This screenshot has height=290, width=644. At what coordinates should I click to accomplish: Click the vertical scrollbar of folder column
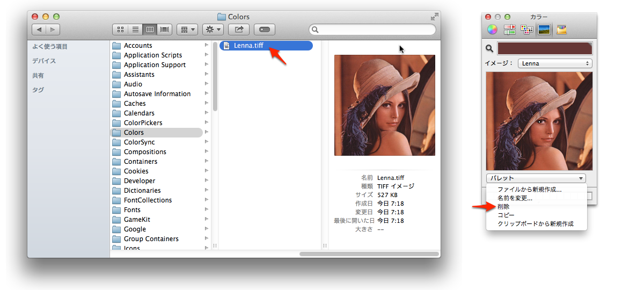pos(215,76)
